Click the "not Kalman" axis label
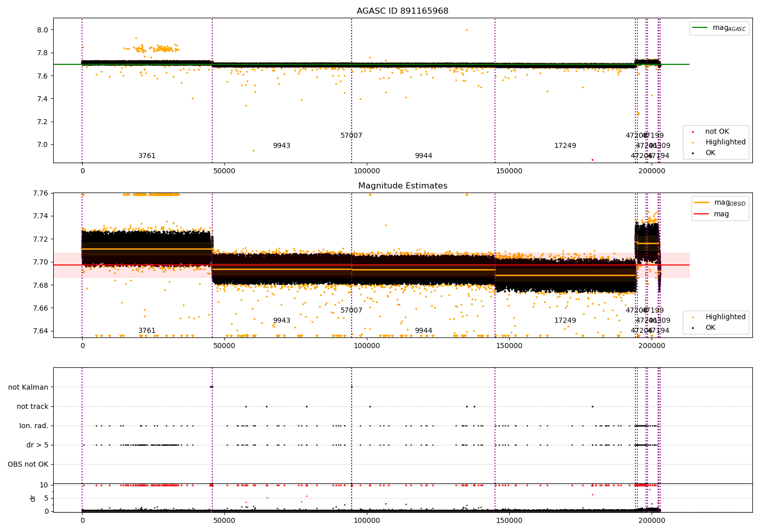Image resolution: width=760 pixels, height=532 pixels. [x=28, y=388]
